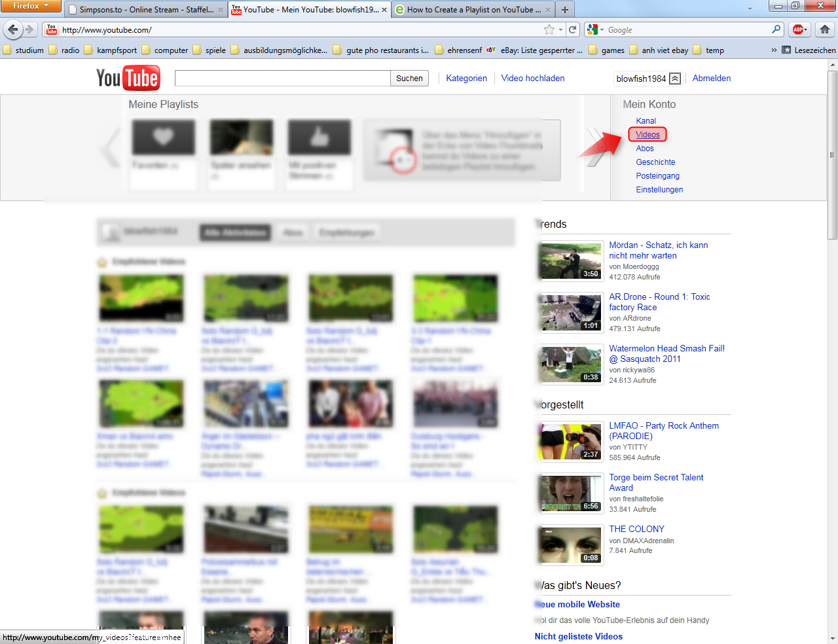Show more bookmarks with the chevron
The width and height of the screenshot is (838, 644).
(x=774, y=50)
